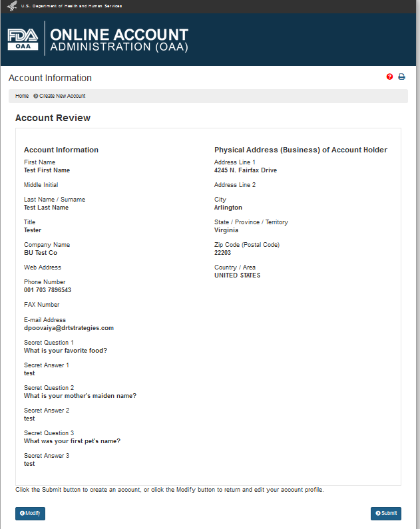Click the phone number 001 703 7896543
The width and height of the screenshot is (420, 529).
pyautogui.click(x=47, y=290)
